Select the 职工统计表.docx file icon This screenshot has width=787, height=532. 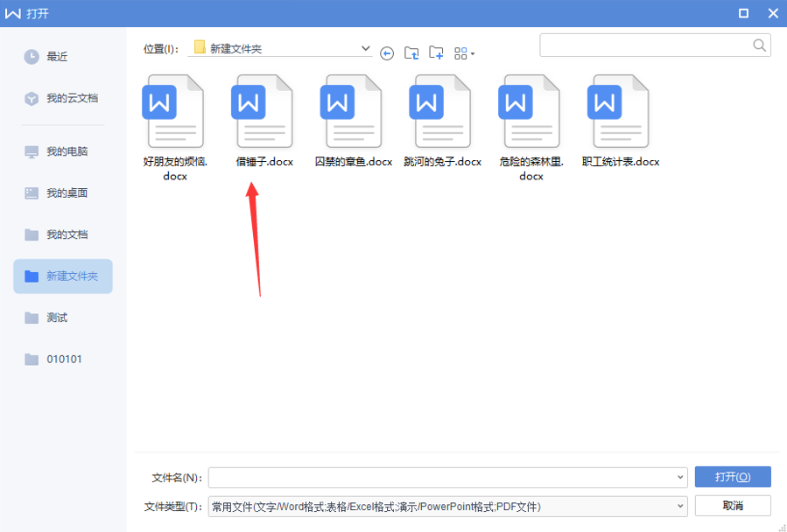coord(620,111)
